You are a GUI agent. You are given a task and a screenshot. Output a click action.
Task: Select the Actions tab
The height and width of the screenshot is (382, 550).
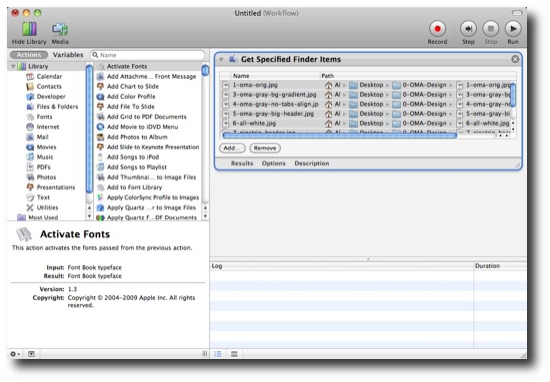(29, 55)
